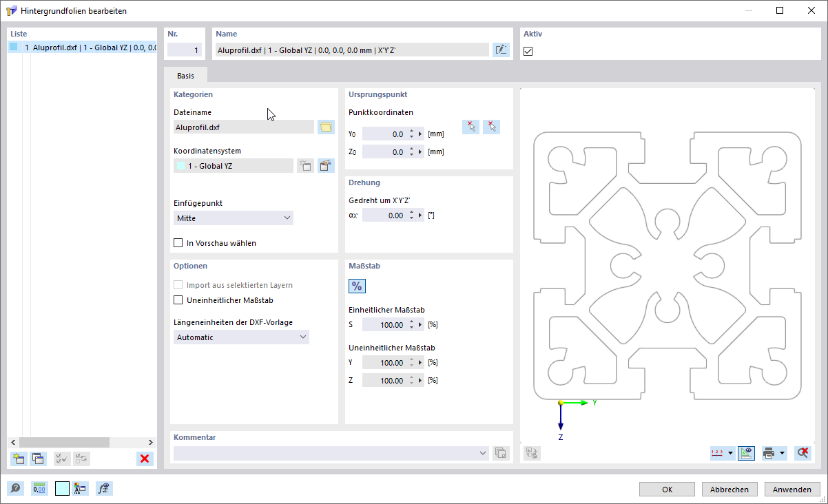
Task: Edit the layer name with the pencil icon
Action: coord(501,49)
